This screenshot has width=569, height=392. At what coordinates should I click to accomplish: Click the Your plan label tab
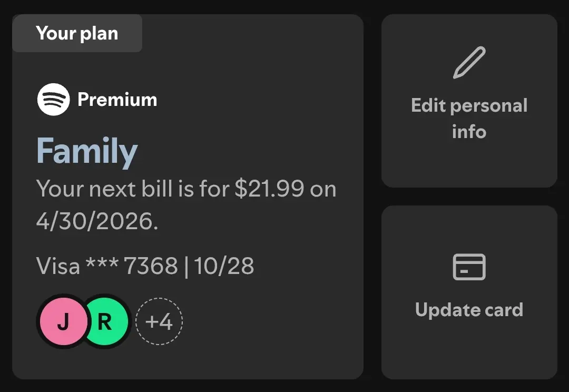click(77, 33)
